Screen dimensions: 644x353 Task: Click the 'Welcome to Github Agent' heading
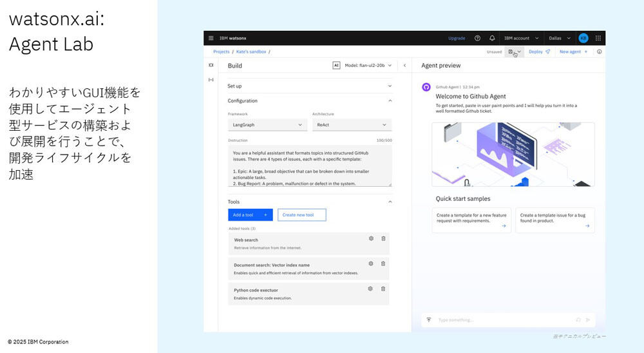(471, 96)
